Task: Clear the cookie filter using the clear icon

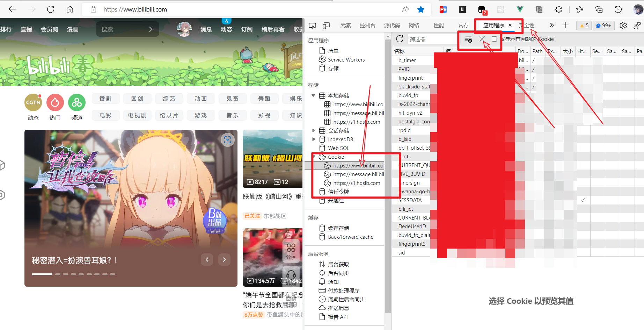Action: click(x=468, y=39)
